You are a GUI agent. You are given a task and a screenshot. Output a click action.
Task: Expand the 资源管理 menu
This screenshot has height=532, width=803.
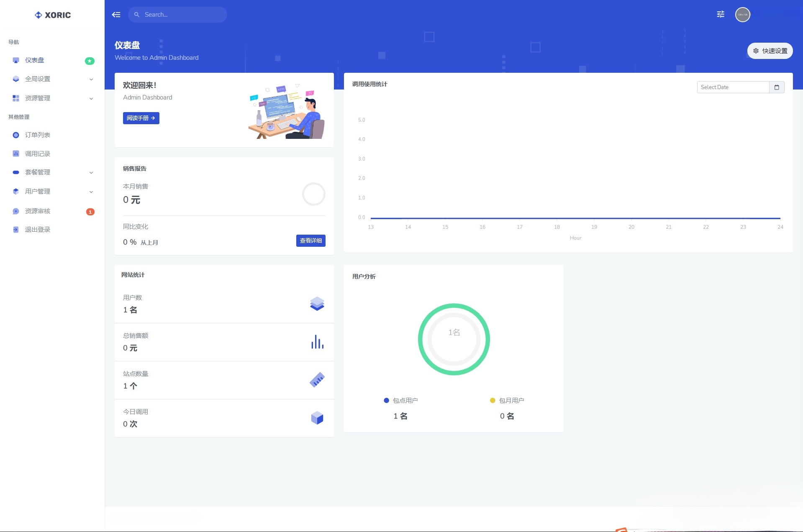[x=90, y=98]
